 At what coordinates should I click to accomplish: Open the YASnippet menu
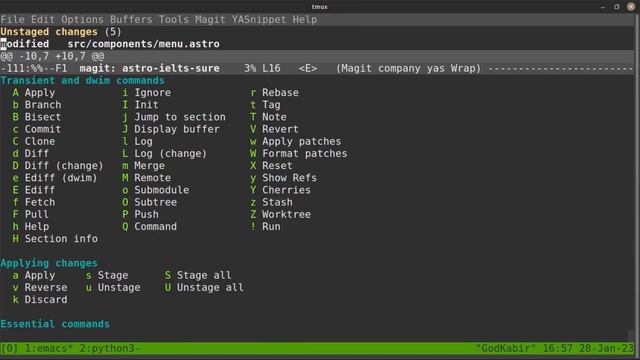coord(259,20)
